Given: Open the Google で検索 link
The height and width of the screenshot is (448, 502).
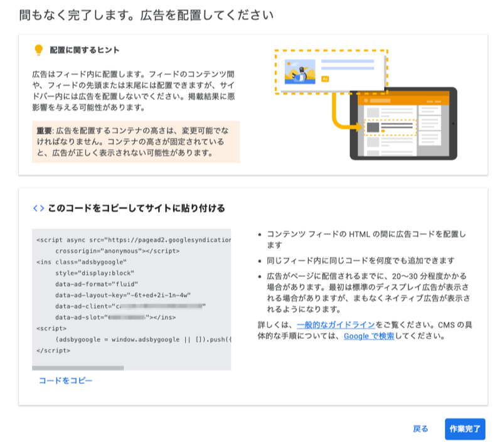Looking at the screenshot, I should point(369,336).
